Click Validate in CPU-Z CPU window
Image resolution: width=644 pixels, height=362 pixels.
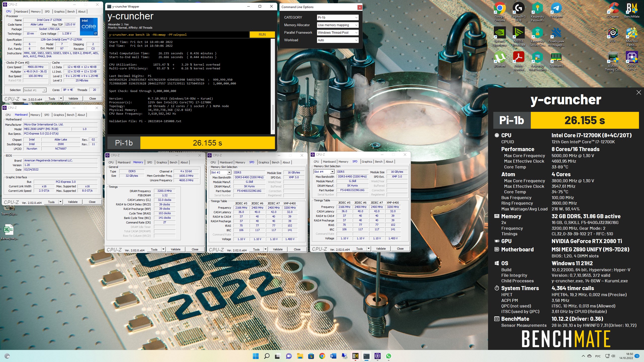73,99
